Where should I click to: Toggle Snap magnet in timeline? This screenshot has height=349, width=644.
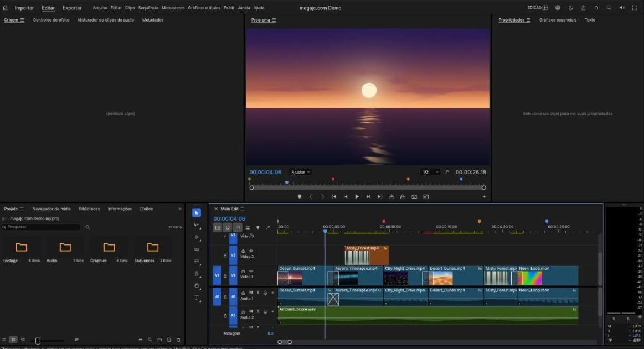point(228,227)
